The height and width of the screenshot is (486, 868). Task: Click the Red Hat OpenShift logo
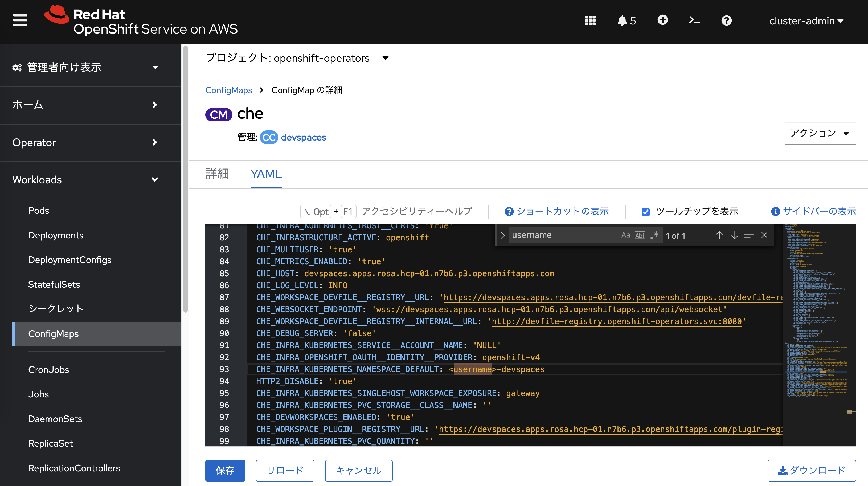141,21
